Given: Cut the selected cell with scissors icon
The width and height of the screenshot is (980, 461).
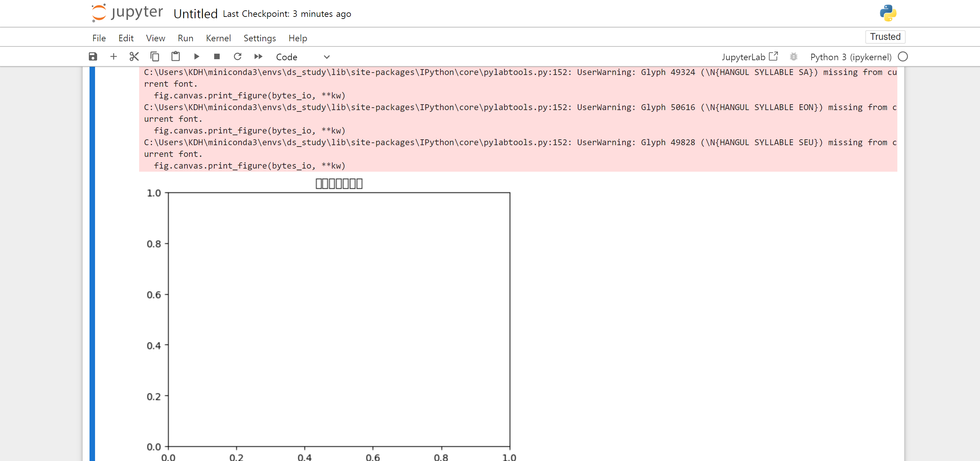Looking at the screenshot, I should (134, 57).
